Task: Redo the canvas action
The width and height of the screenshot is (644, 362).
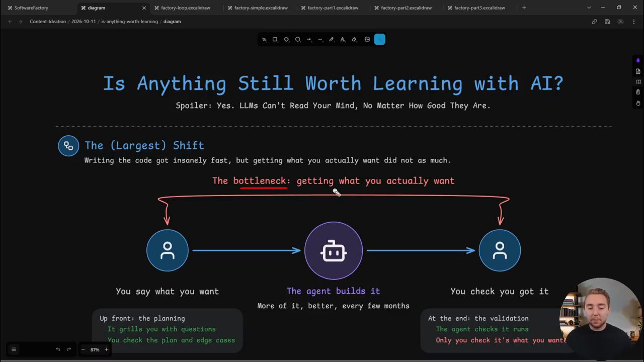Action: (69, 349)
